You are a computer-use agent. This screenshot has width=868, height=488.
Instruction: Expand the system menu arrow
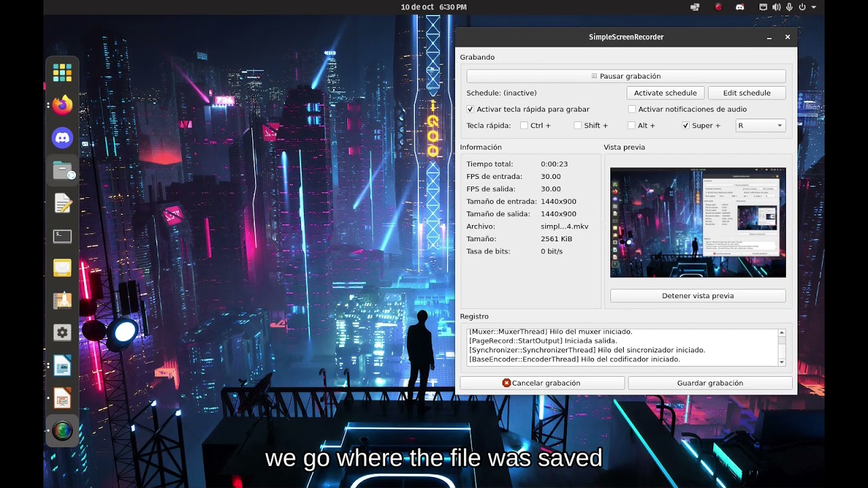tap(814, 7)
